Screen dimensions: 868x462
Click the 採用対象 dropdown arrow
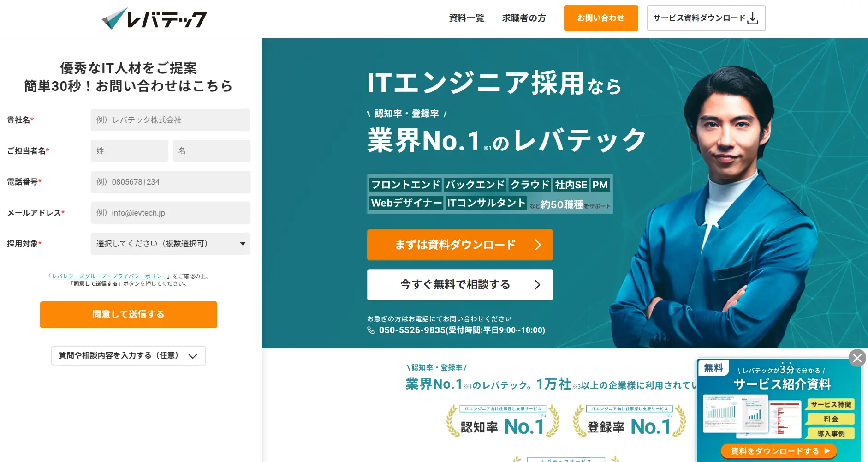tap(243, 244)
